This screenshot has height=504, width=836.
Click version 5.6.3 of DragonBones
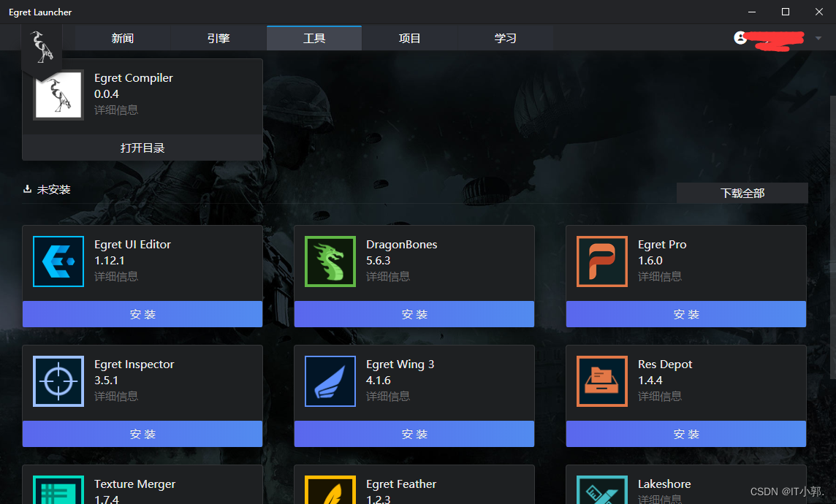coord(378,261)
